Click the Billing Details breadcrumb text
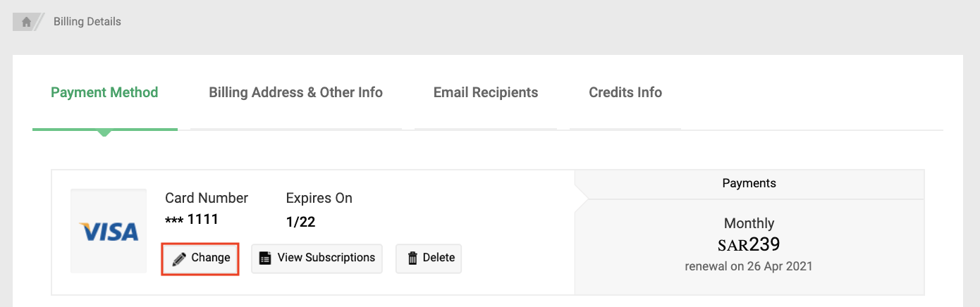Screen dimensions: 980x307 (87, 22)
